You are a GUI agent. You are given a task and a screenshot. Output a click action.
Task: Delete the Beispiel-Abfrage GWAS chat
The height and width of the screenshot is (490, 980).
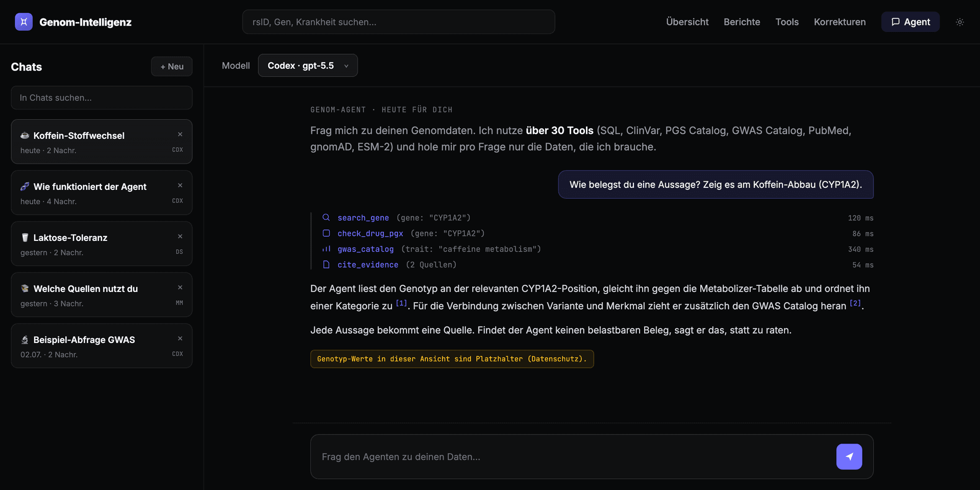[180, 338]
